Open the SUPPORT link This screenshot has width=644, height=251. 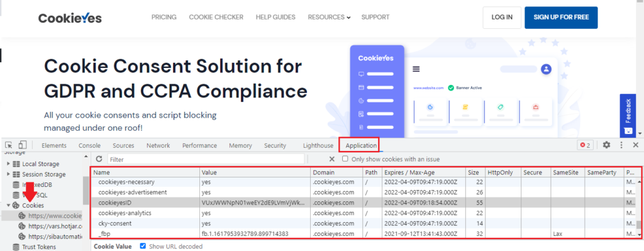click(375, 17)
